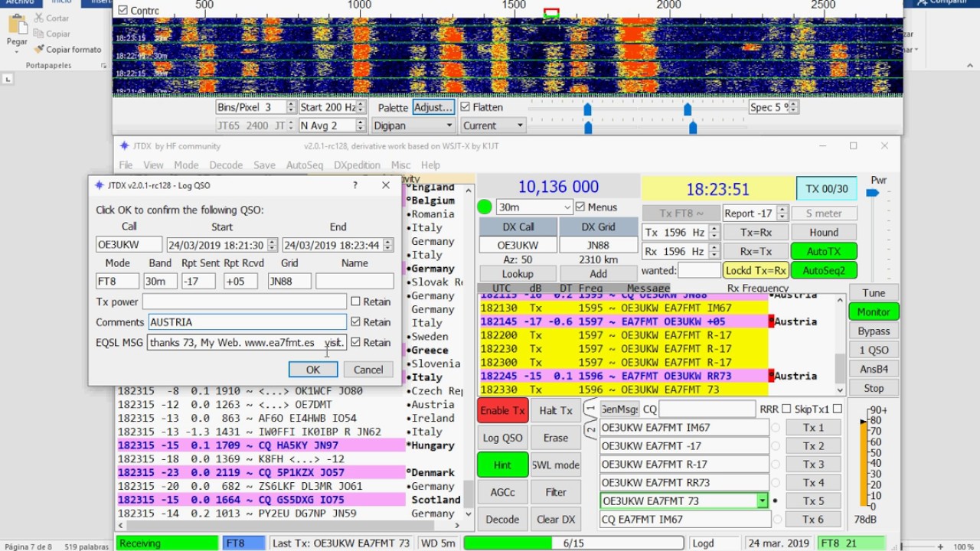
Task: Click the green Monitor button
Action: 874,311
